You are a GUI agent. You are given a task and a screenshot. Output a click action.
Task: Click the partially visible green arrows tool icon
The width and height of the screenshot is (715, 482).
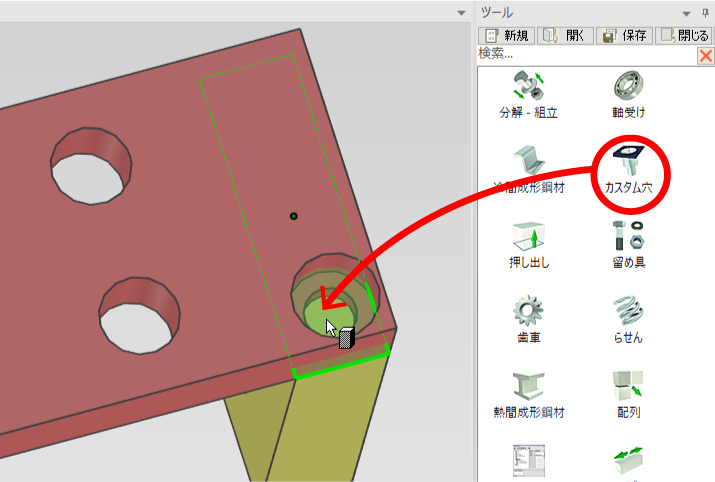[x=627, y=465]
